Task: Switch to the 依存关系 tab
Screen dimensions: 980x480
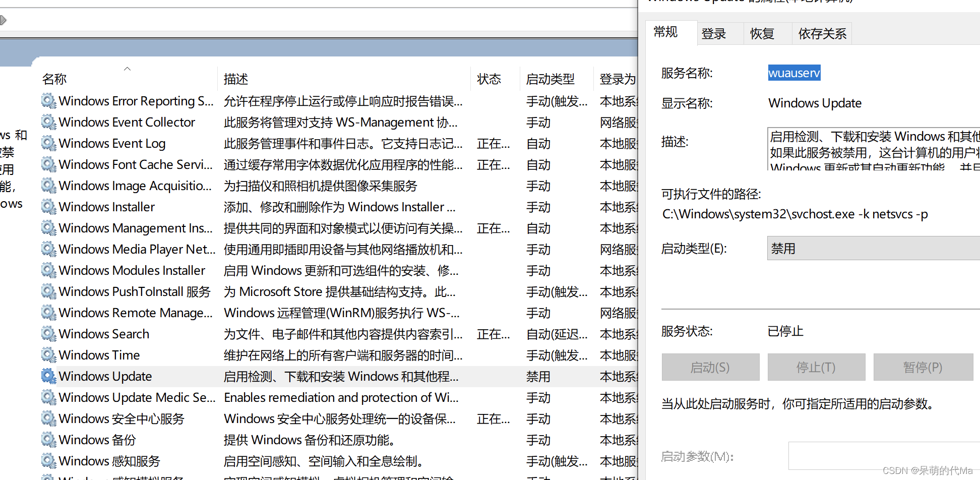Action: tap(822, 34)
